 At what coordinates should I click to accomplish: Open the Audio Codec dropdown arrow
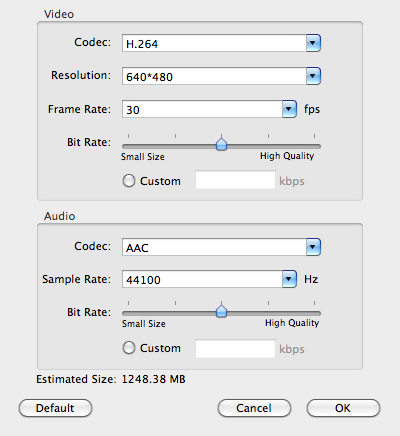coord(313,247)
